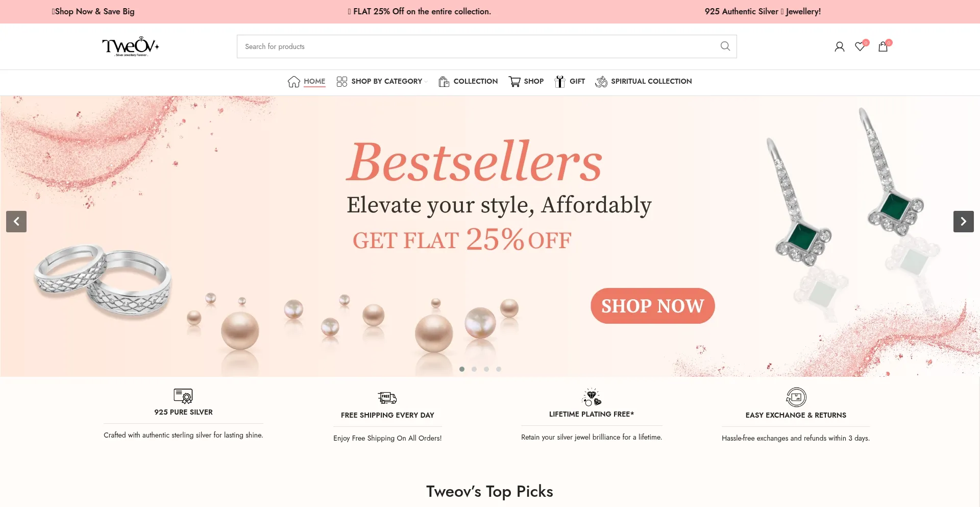Open the wishlist heart icon
Viewport: 980px width, 507px height.
[861, 46]
